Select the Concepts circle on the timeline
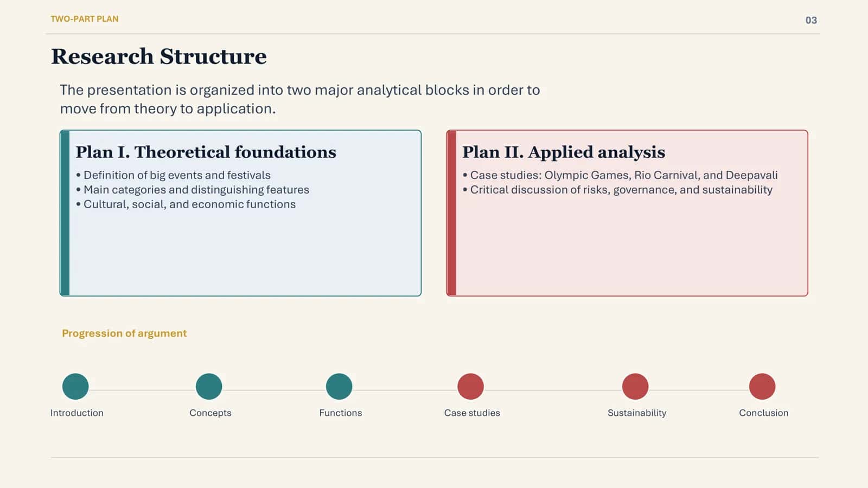This screenshot has width=868, height=488. click(x=209, y=387)
